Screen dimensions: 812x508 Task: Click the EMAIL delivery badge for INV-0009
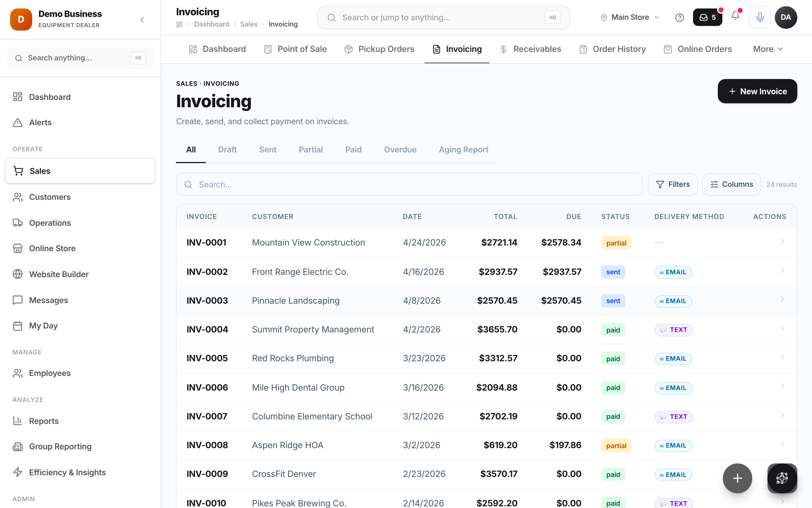[673, 475]
